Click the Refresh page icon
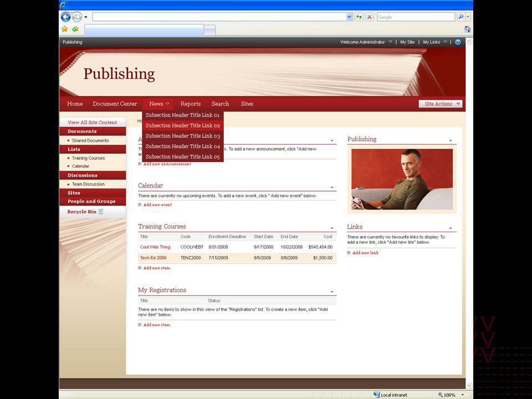The width and height of the screenshot is (532, 399). tap(359, 17)
